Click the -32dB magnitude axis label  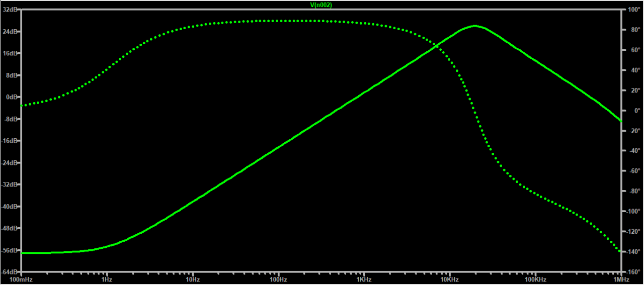coord(10,184)
